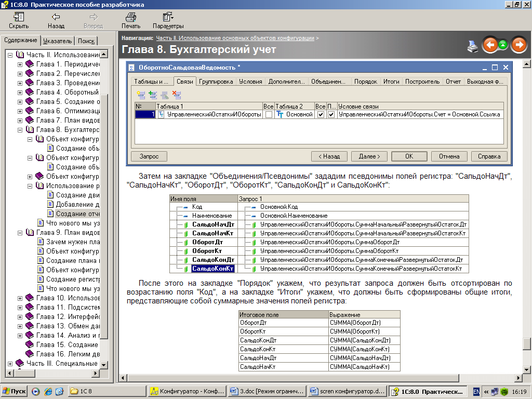Toggle the checkbox in the П... column
Viewport: 532px width, 399px height.
pos(331,115)
